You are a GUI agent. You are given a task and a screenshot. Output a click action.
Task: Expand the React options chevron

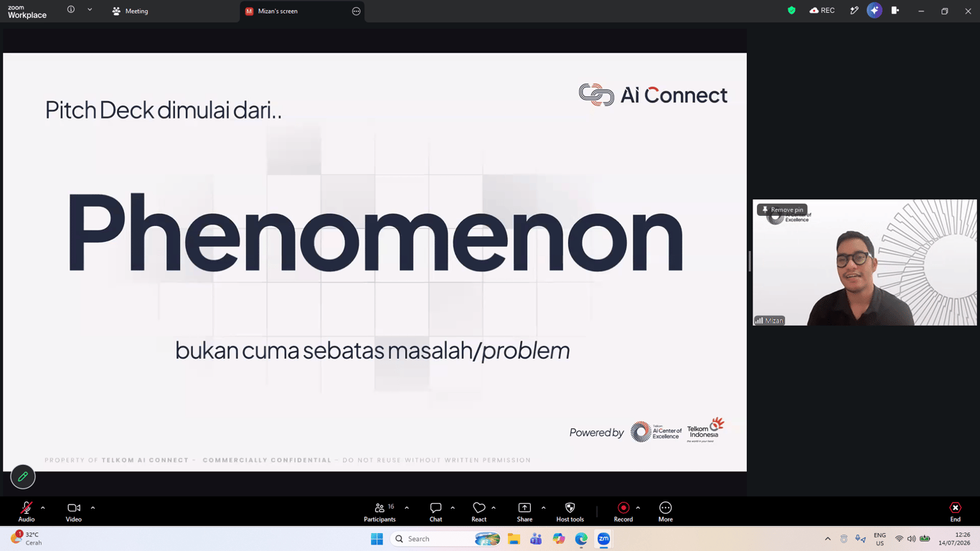494,508
